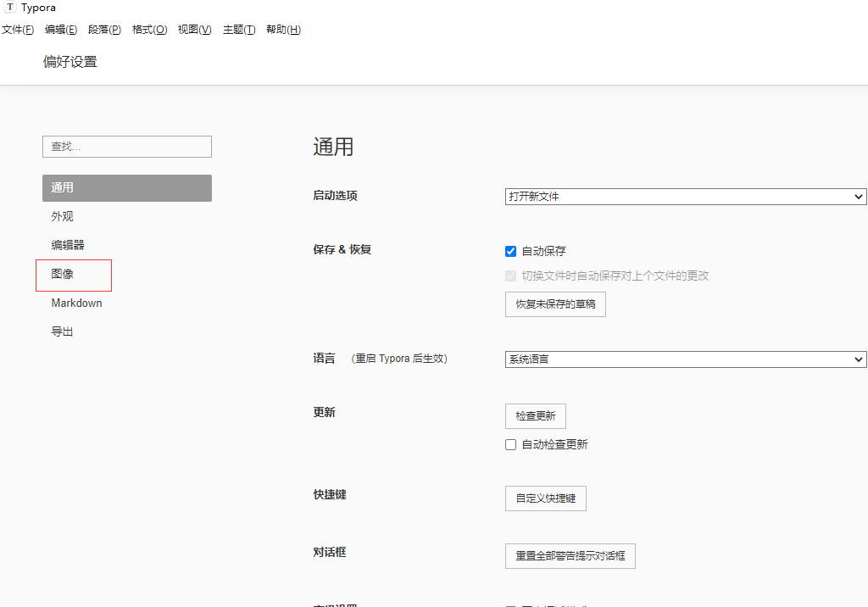Image resolution: width=868 pixels, height=607 pixels.
Task: Open the 文件(F) menu
Action: (x=18, y=30)
